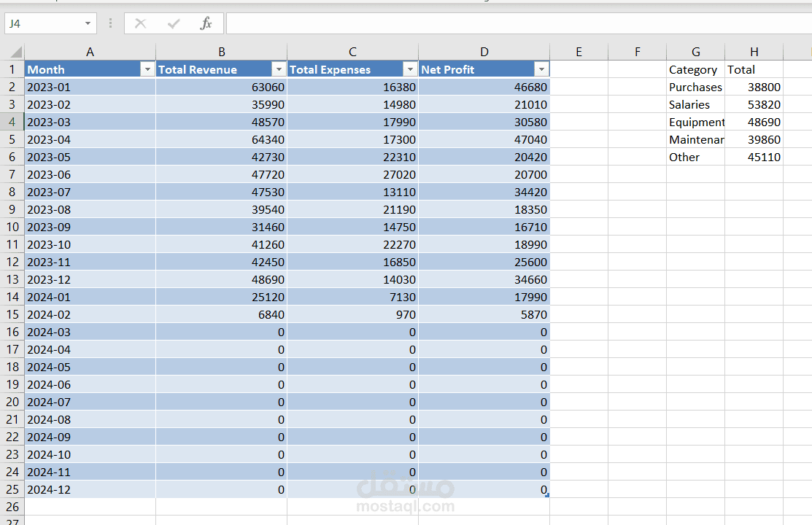Select column C header

point(352,52)
